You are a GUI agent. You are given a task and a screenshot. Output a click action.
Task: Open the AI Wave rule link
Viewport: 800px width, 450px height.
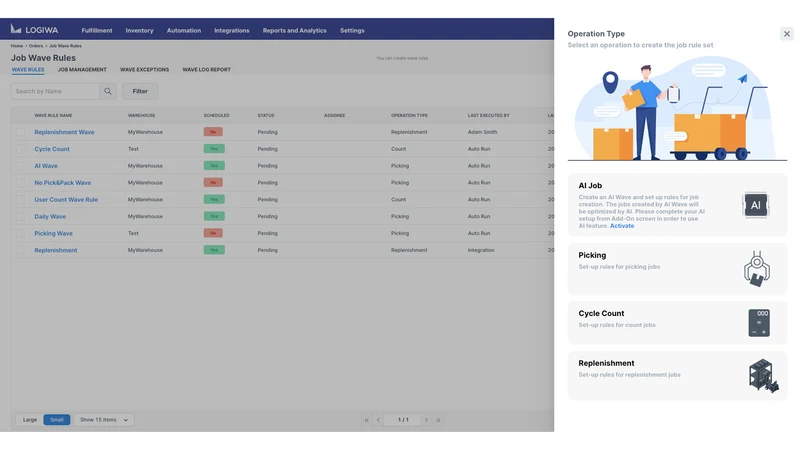tap(46, 166)
